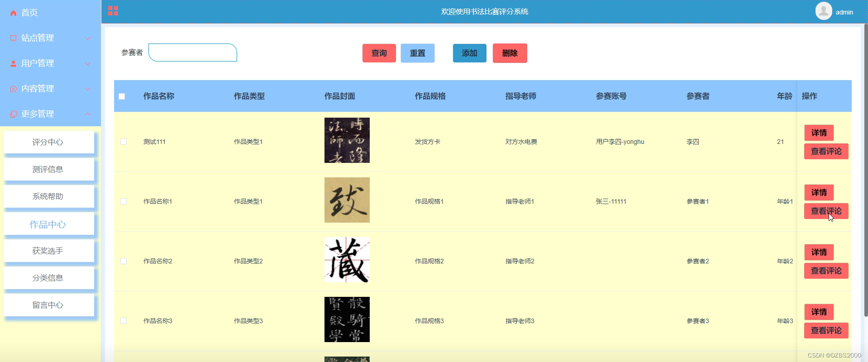Viewport: 868px width, 362px height.
Task: Click the 参赛者 column header
Action: 698,96
